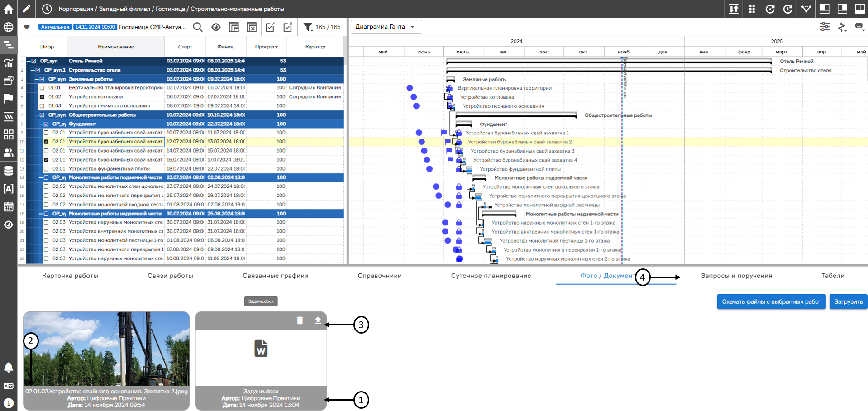Open Gantt display settings sliders icon

click(x=825, y=27)
